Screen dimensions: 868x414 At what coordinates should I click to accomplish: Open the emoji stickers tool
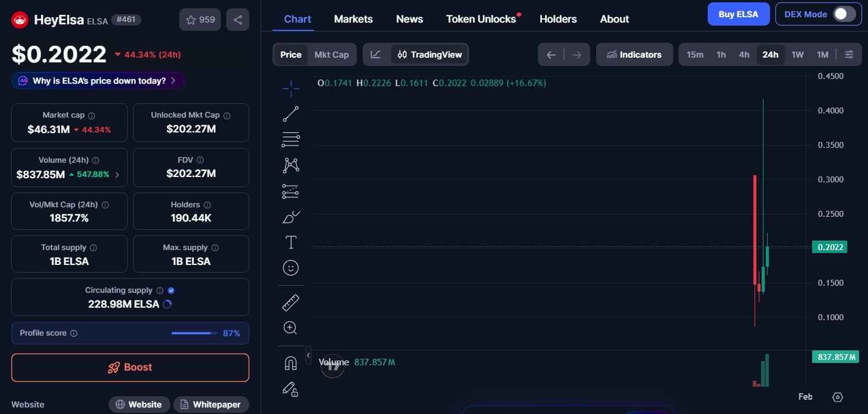[x=291, y=267]
